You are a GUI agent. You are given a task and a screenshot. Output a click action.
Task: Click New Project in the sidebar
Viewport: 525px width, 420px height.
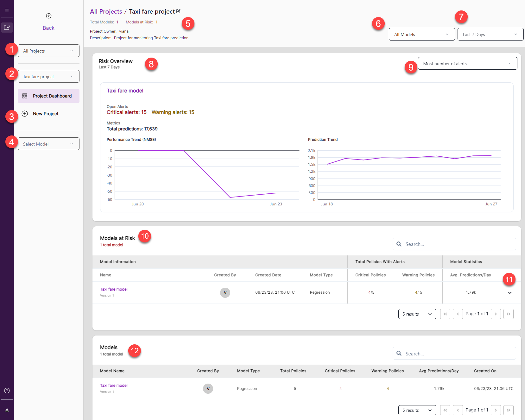pyautogui.click(x=46, y=114)
